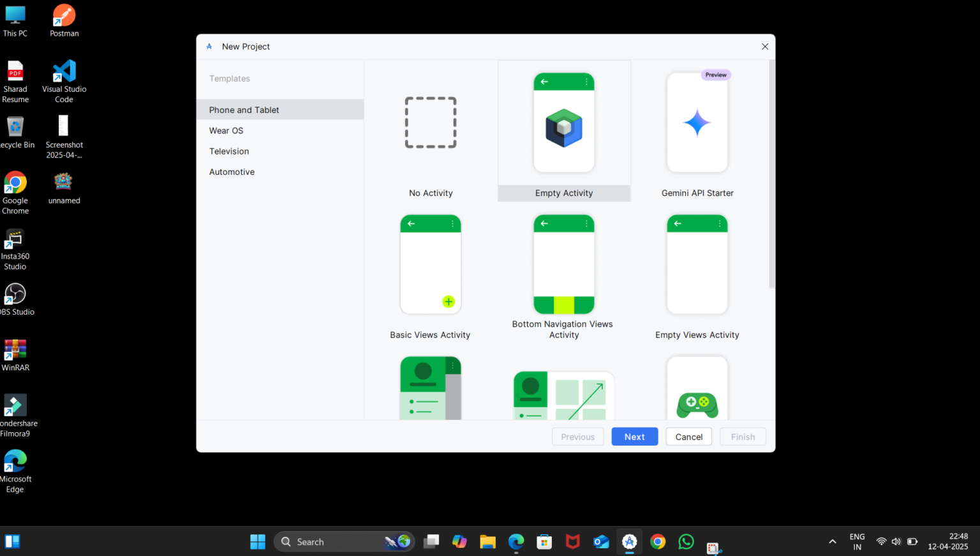Image resolution: width=980 pixels, height=556 pixels.
Task: Open WhatsApp from the taskbar
Action: coord(685,541)
